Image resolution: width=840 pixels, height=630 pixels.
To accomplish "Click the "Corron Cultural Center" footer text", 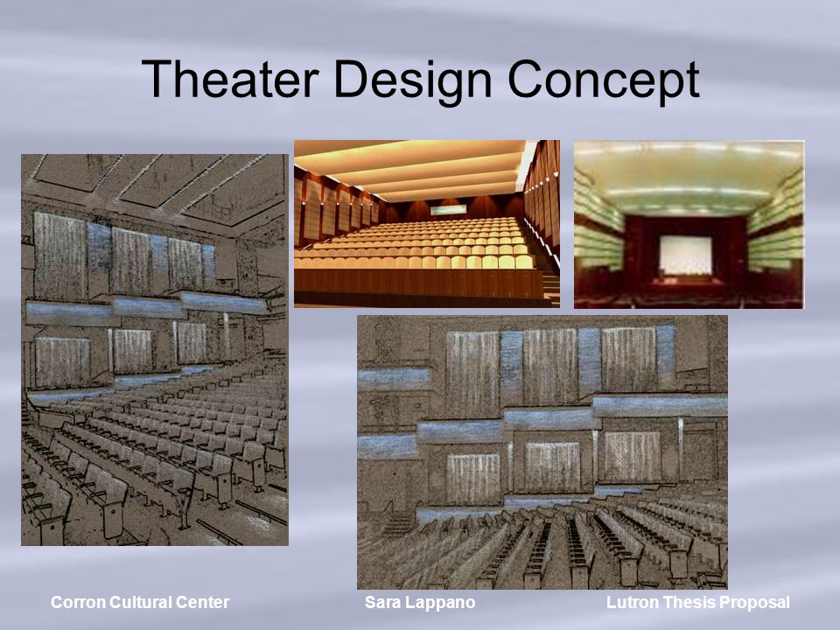I will pyautogui.click(x=140, y=602).
